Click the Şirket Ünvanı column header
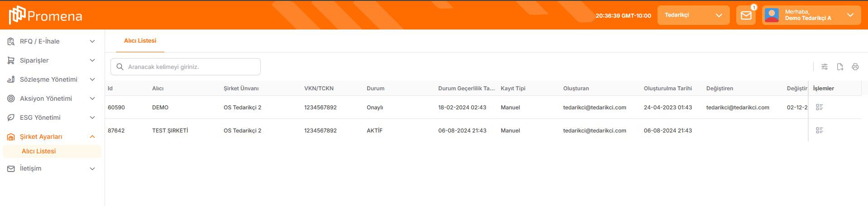 coord(241,88)
